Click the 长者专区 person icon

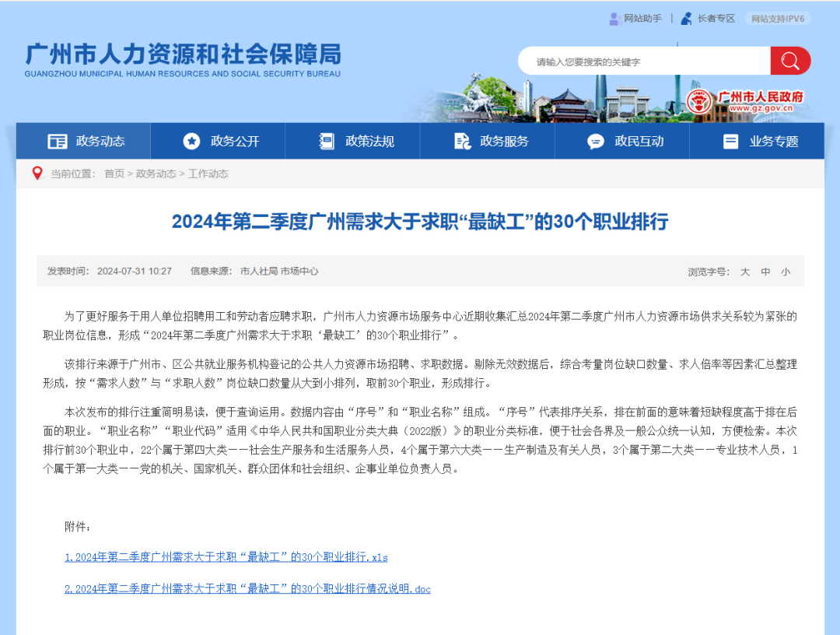point(686,18)
